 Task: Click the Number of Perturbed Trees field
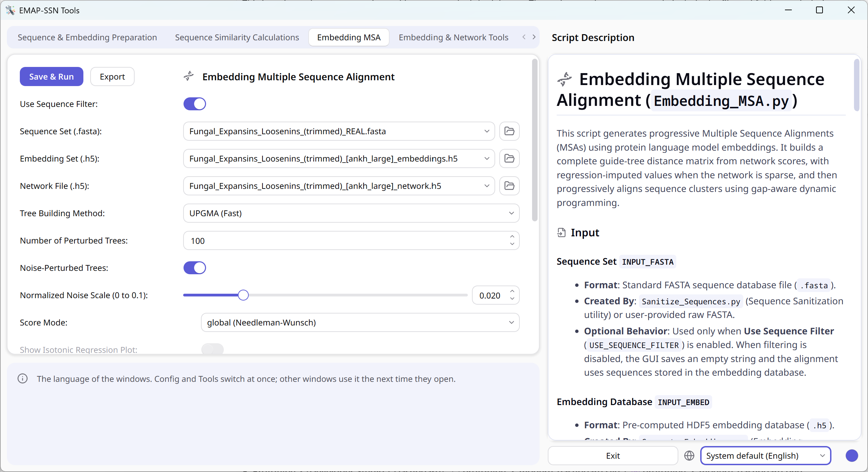click(351, 240)
